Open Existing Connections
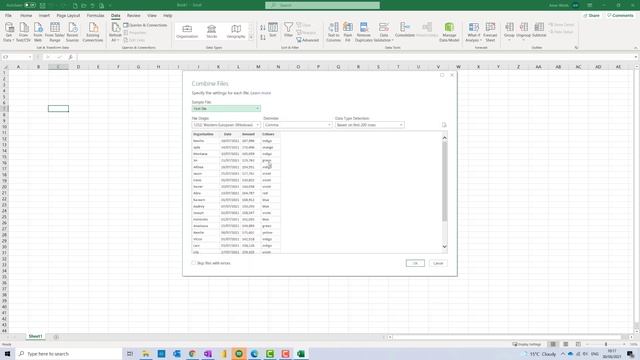The width and height of the screenshot is (640, 360). (x=93, y=32)
